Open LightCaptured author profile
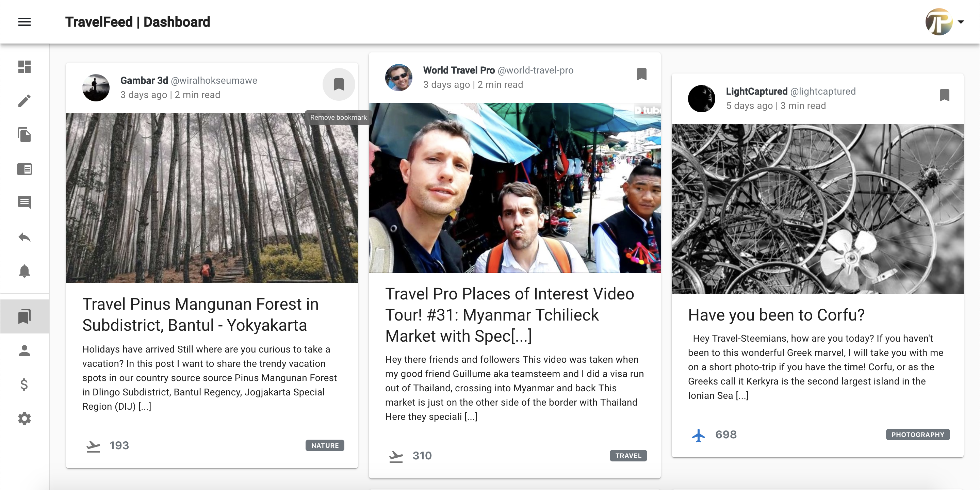Screen dimensions: 980x490 pyautogui.click(x=757, y=91)
